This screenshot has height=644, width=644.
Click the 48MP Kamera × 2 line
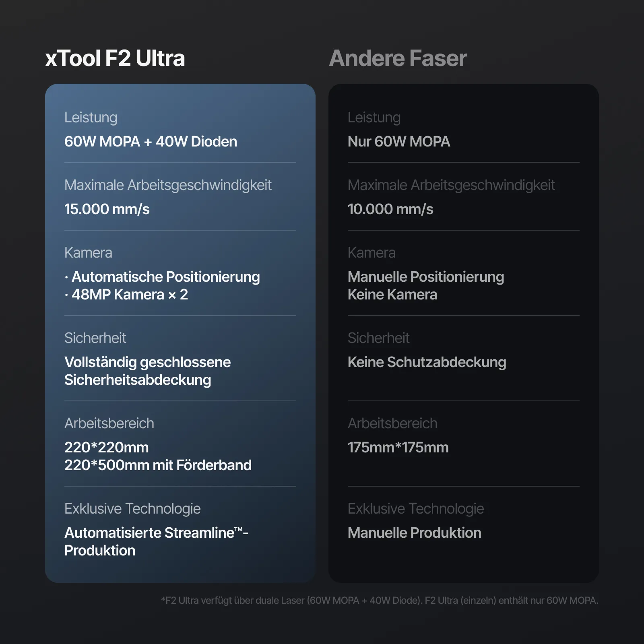[130, 295]
